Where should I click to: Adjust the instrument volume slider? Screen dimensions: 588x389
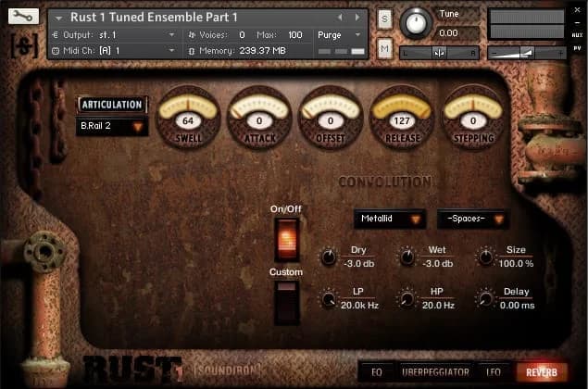pos(527,54)
